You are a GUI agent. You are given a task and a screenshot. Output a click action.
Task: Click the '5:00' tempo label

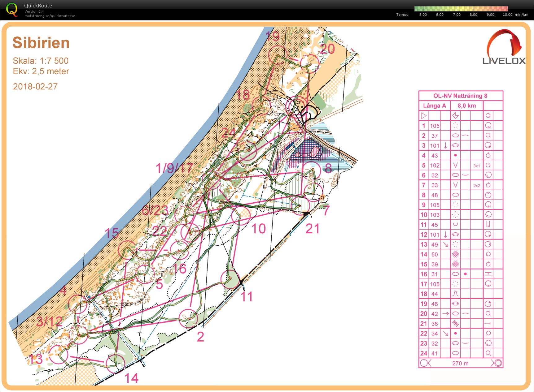coord(423,15)
